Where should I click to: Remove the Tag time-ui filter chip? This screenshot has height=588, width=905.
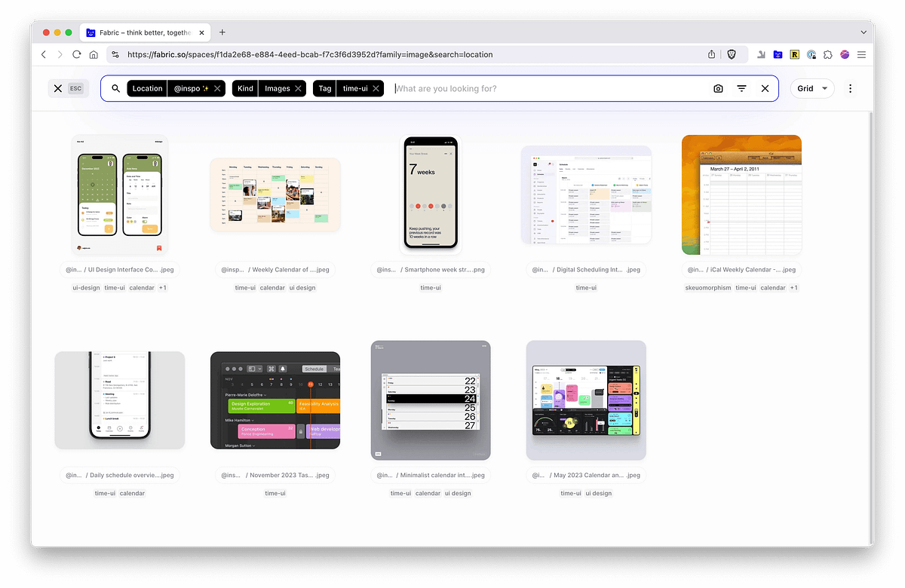pyautogui.click(x=376, y=88)
